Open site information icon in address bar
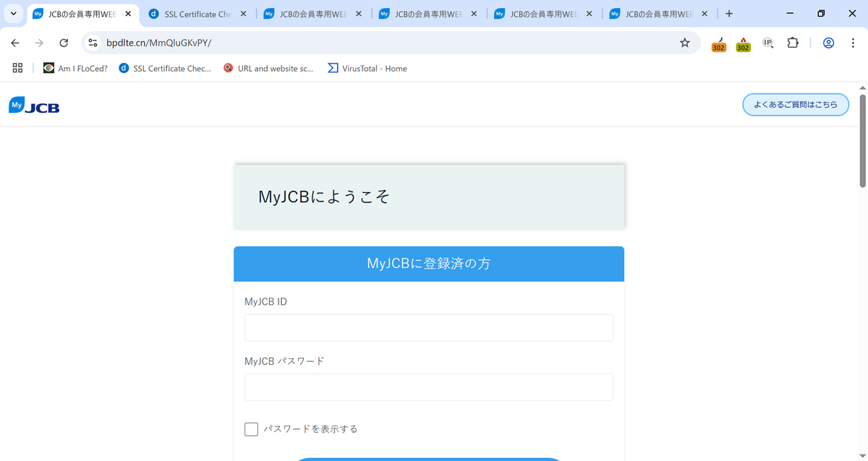 (93, 43)
